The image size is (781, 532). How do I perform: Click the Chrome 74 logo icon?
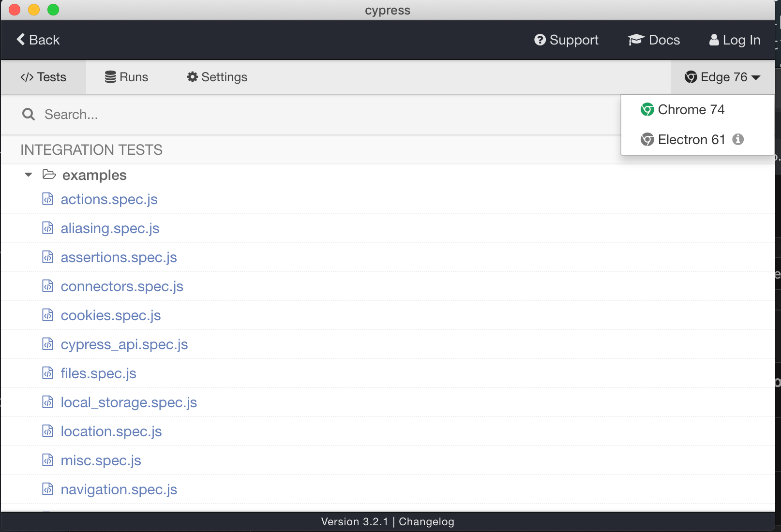[647, 110]
